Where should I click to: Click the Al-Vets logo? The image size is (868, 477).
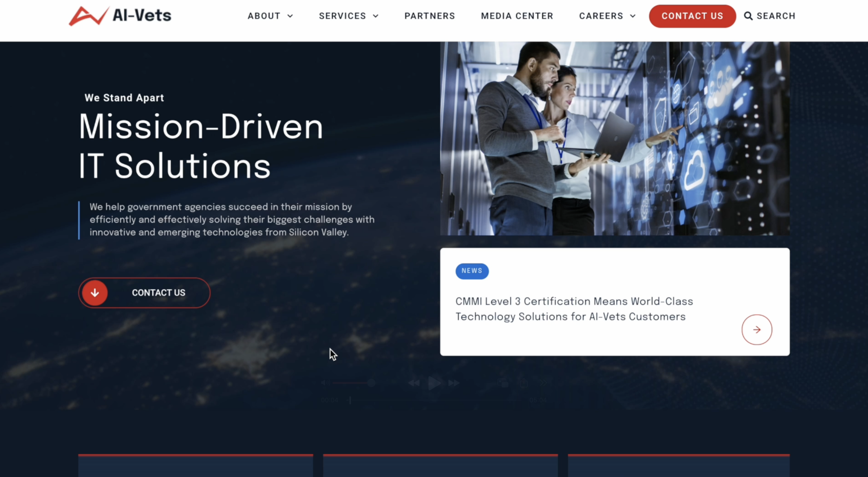[x=120, y=16]
